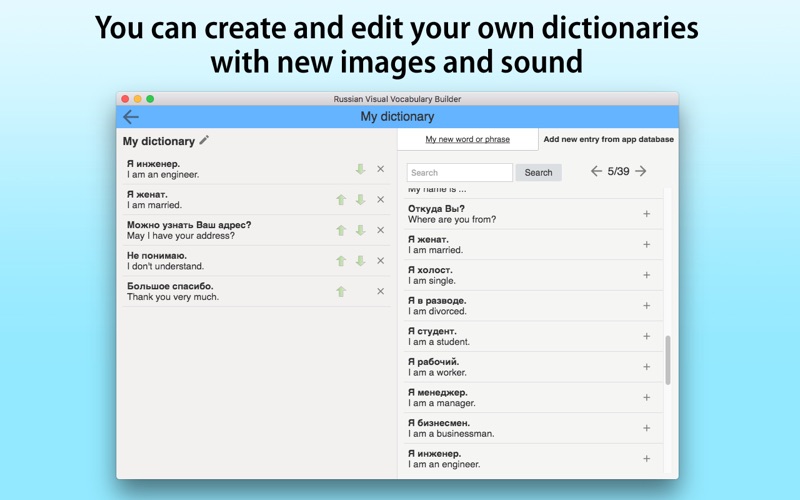Delete the 'Не понимаю.' entry
The width and height of the screenshot is (800, 500).
[381, 261]
